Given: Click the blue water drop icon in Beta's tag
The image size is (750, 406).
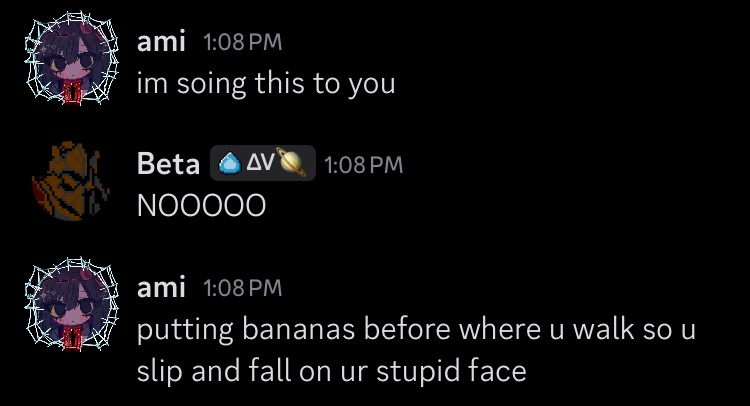Looking at the screenshot, I should tap(230, 164).
